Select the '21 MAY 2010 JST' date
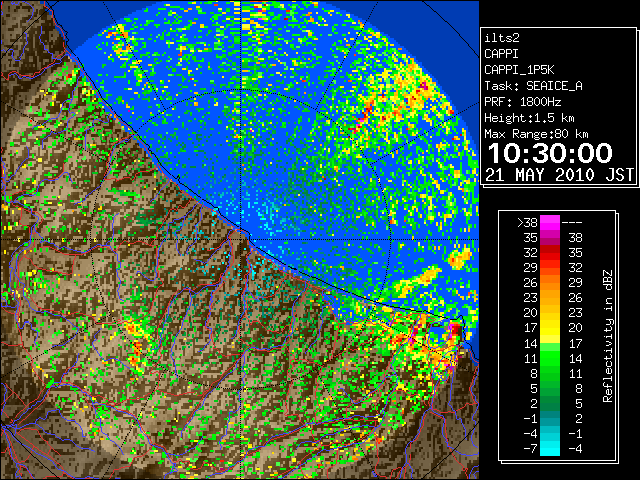 (559, 175)
